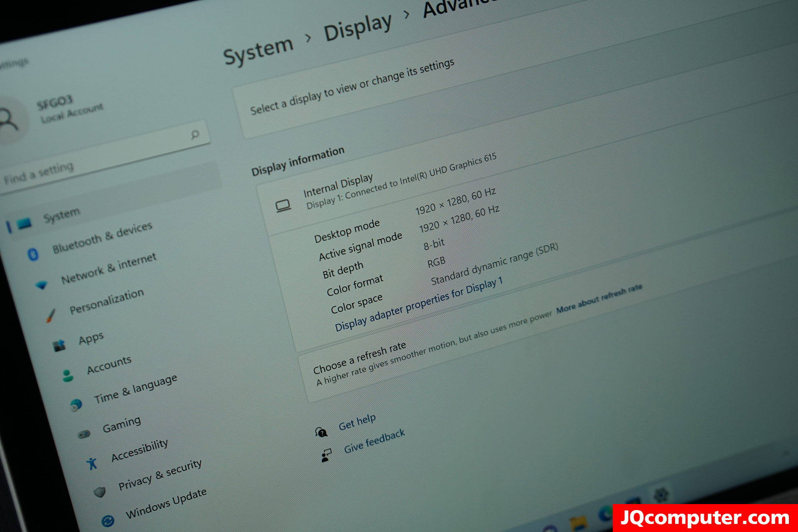
Task: Click the Time & language globe icon
Action: click(76, 405)
